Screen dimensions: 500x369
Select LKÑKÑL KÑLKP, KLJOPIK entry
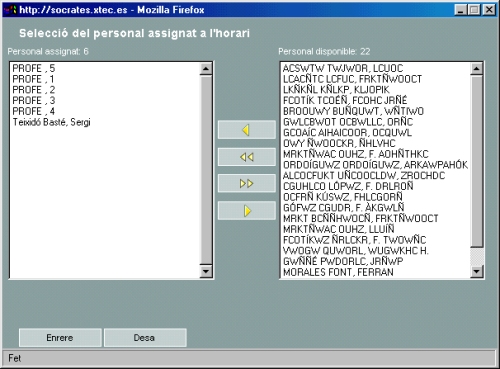pyautogui.click(x=336, y=90)
